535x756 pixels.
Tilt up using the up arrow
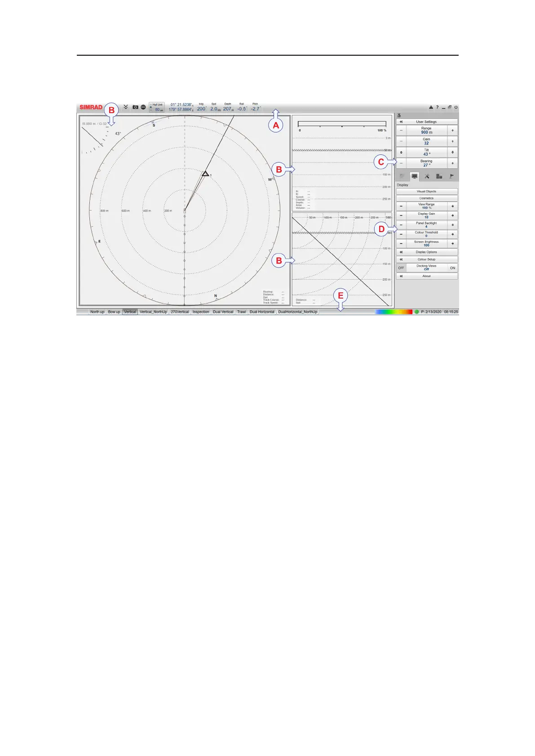tap(401, 152)
